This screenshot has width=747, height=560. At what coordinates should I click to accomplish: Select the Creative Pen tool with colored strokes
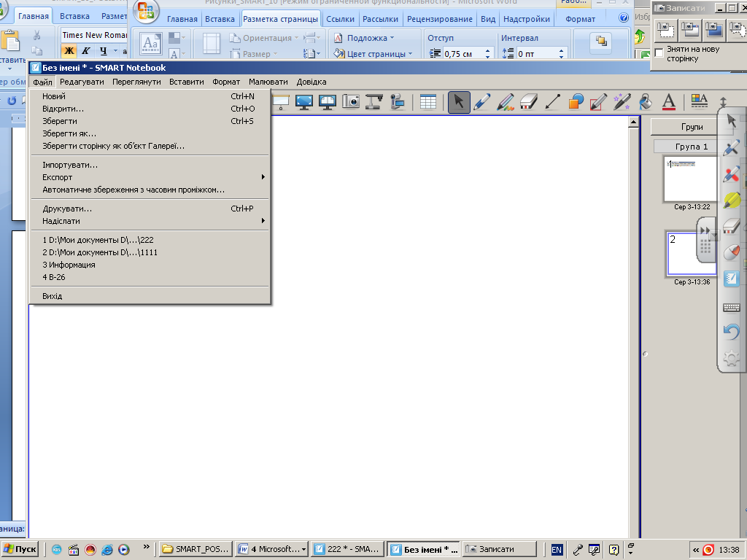(506, 102)
